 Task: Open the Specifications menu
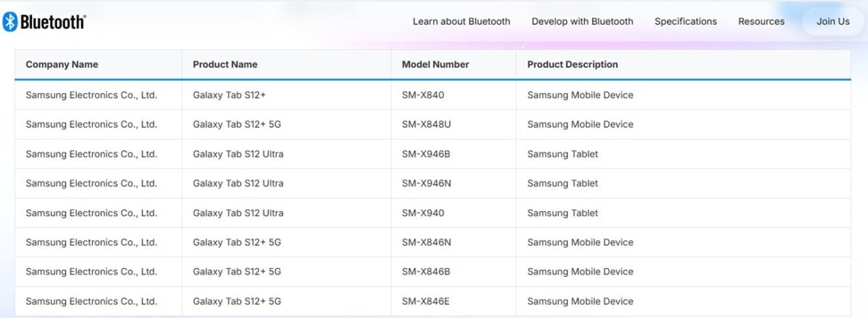686,22
